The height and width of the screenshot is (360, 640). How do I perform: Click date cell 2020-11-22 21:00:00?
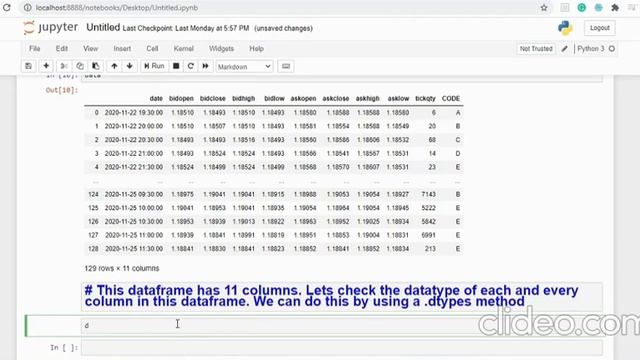134,153
